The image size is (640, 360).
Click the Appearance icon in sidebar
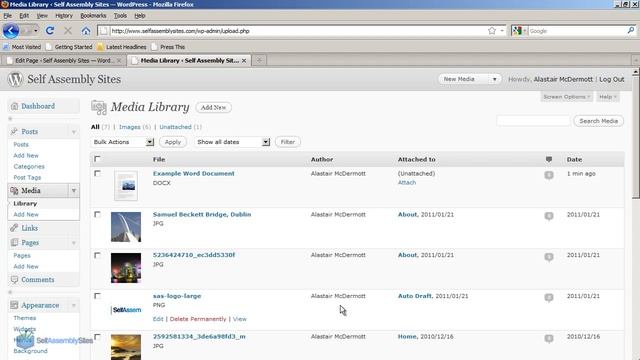14,305
